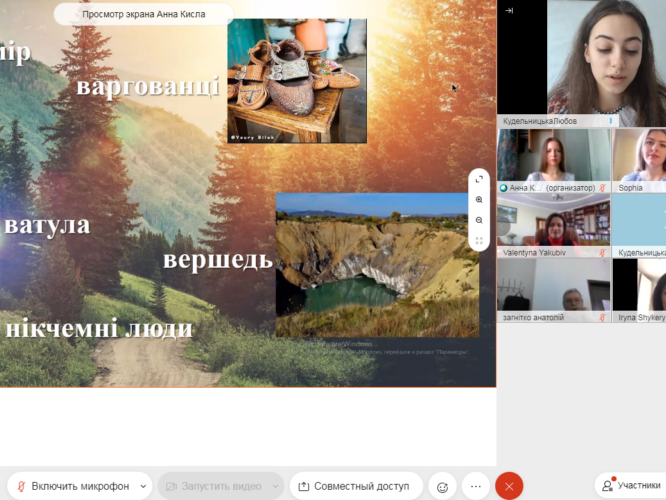Click 'Просмотр экрана Анна Кисла' banner
Screen dimensions: 666x500
[x=143, y=14]
